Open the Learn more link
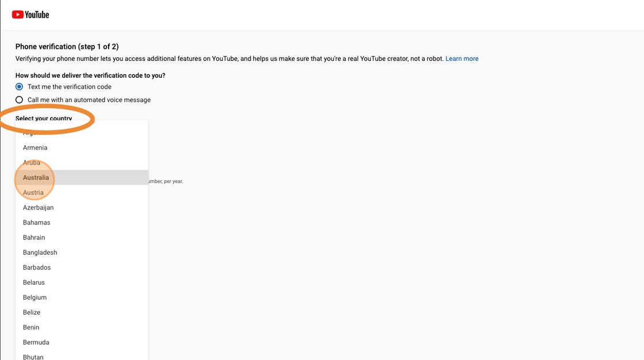 462,59
